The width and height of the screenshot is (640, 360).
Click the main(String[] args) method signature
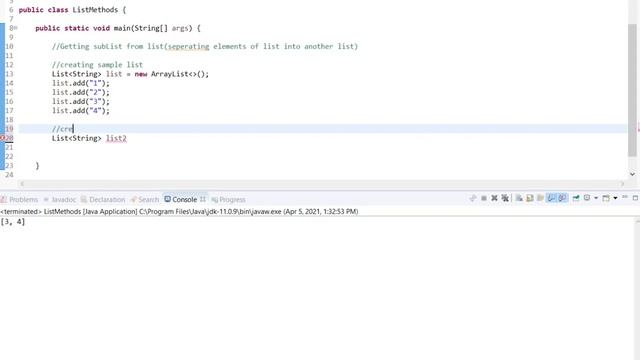point(153,28)
